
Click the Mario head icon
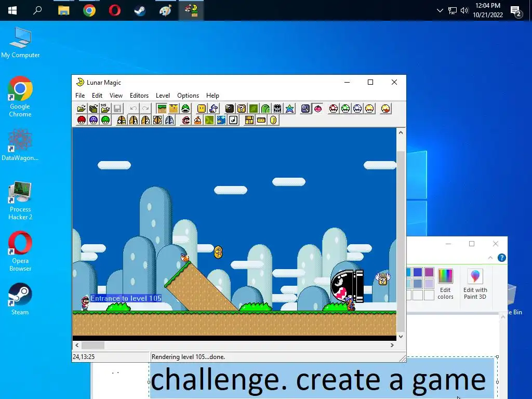point(185,120)
